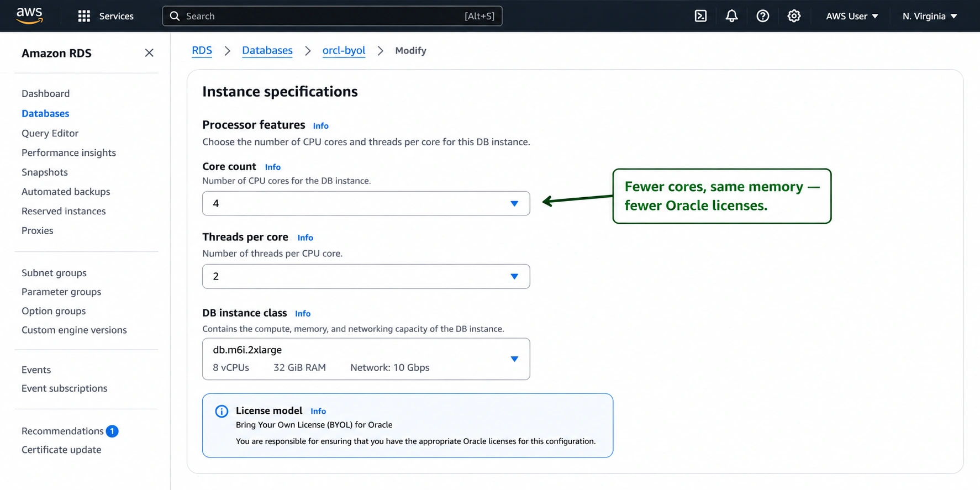Click the Instance specifications heading
This screenshot has height=490, width=980.
coord(280,91)
